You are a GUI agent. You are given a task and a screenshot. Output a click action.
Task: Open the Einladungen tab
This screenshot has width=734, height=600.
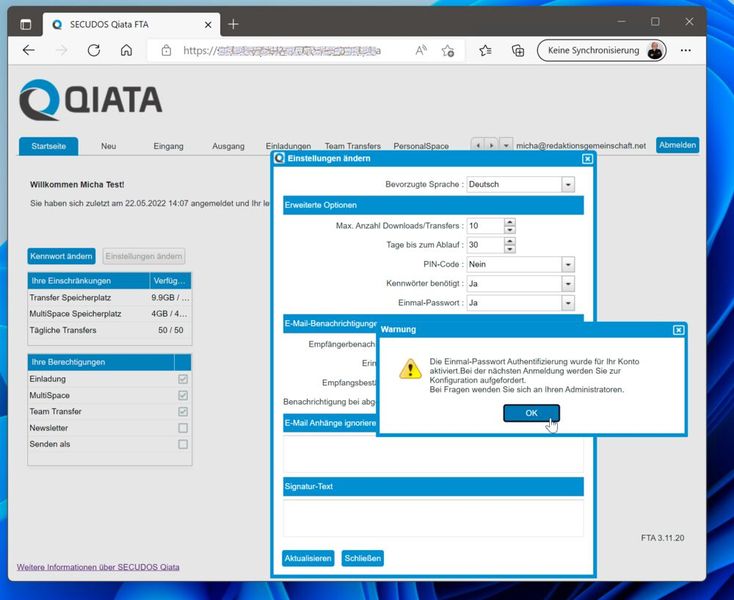[x=288, y=146]
